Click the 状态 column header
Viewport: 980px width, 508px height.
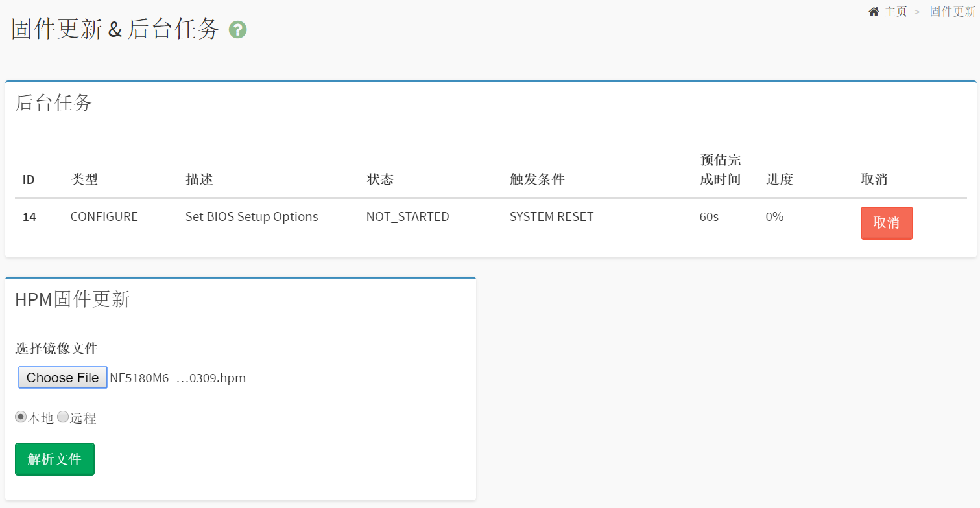tap(380, 179)
